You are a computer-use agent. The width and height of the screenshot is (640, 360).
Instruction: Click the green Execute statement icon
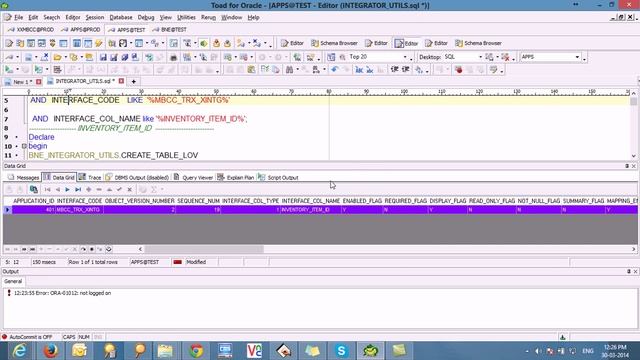tap(8, 70)
